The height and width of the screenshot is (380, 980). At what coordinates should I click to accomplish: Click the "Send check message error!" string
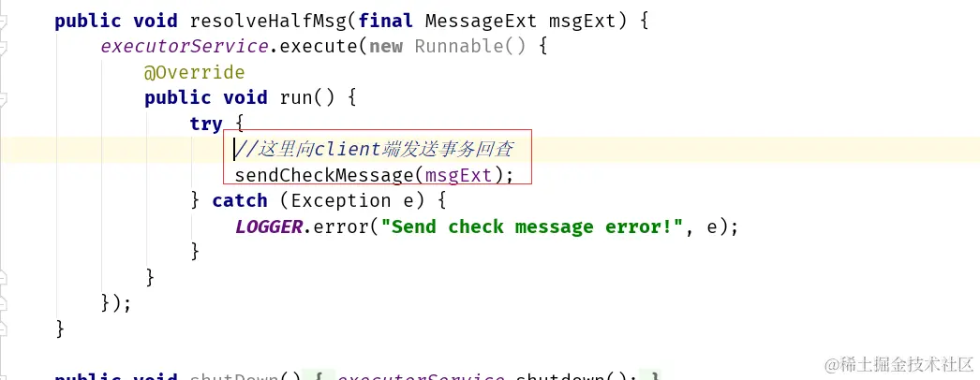[x=534, y=227]
